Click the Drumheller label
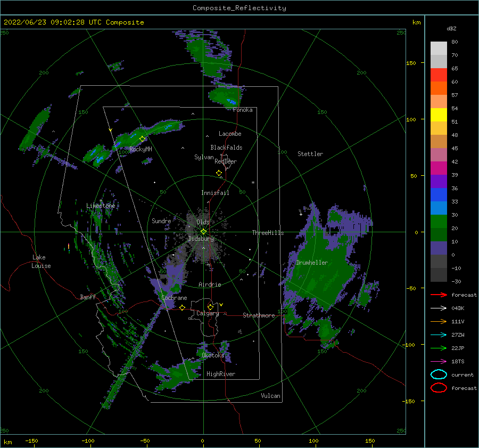Image resolution: width=479 pixels, height=448 pixels. 312,263
